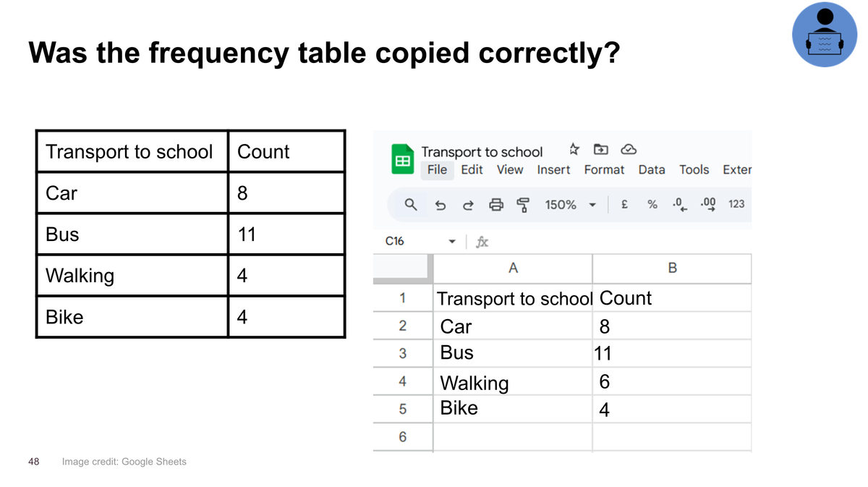The image size is (868, 487).
Task: Open the name box C16 dropdown
Action: click(453, 242)
